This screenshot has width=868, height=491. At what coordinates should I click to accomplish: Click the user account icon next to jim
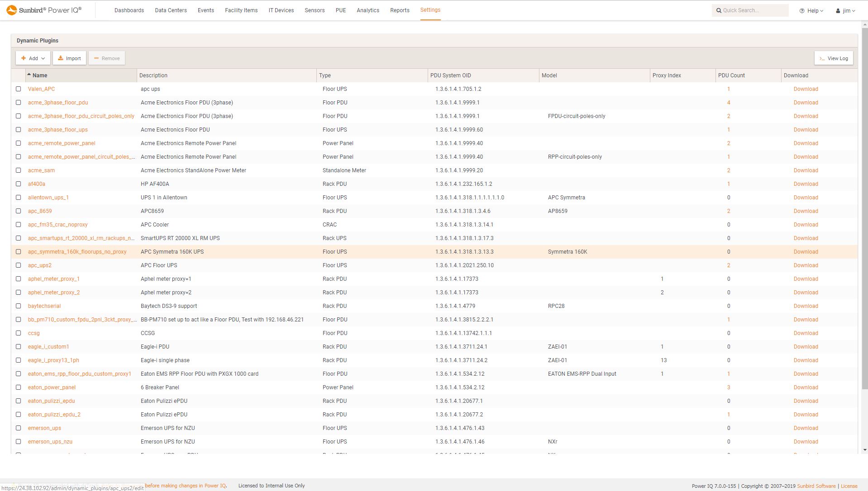click(x=837, y=10)
